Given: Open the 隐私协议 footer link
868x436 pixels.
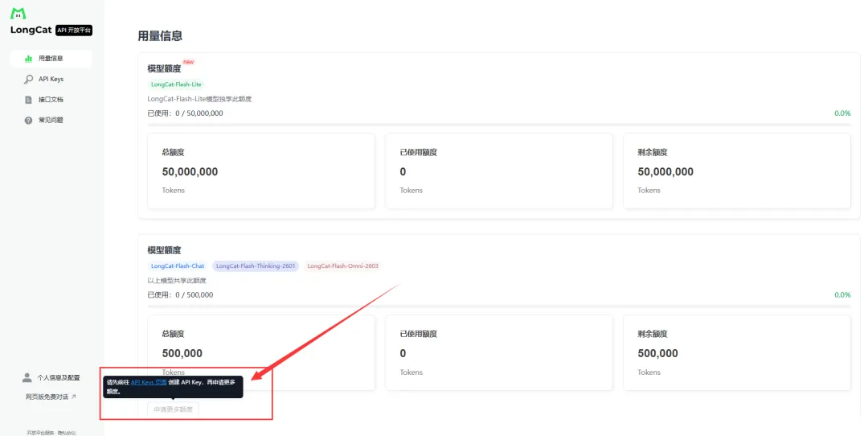Looking at the screenshot, I should point(67,433).
